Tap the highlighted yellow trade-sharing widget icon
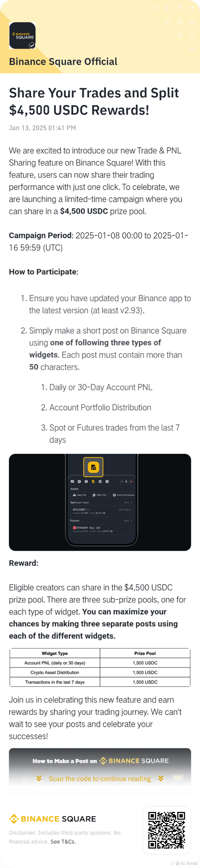 tap(93, 467)
